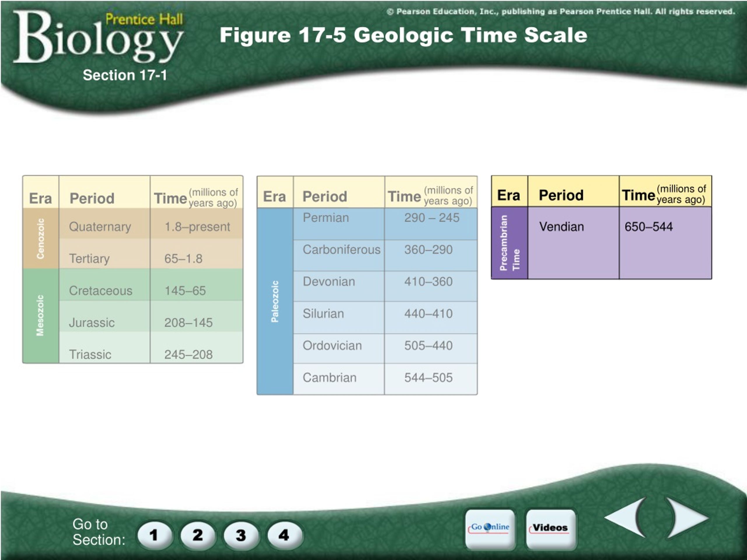Select the '245–208' time value
This screenshot has width=747, height=560.
click(189, 354)
